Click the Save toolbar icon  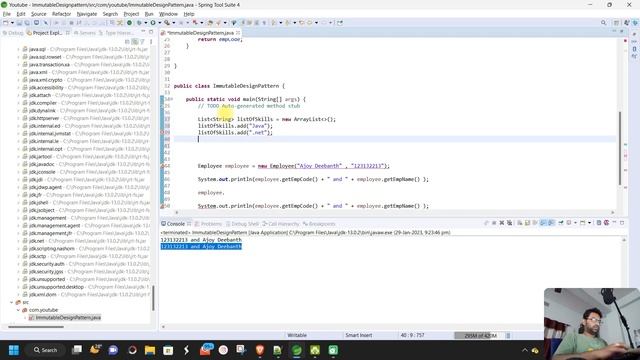[19, 23]
